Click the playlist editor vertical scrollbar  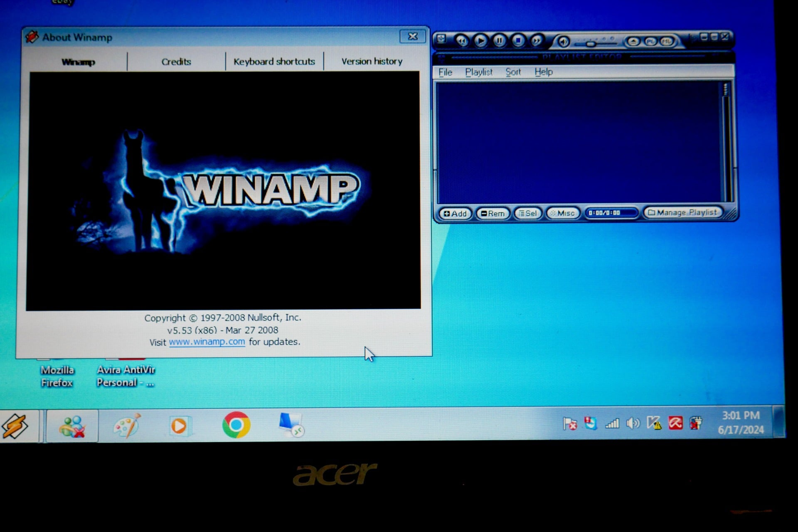point(726,141)
